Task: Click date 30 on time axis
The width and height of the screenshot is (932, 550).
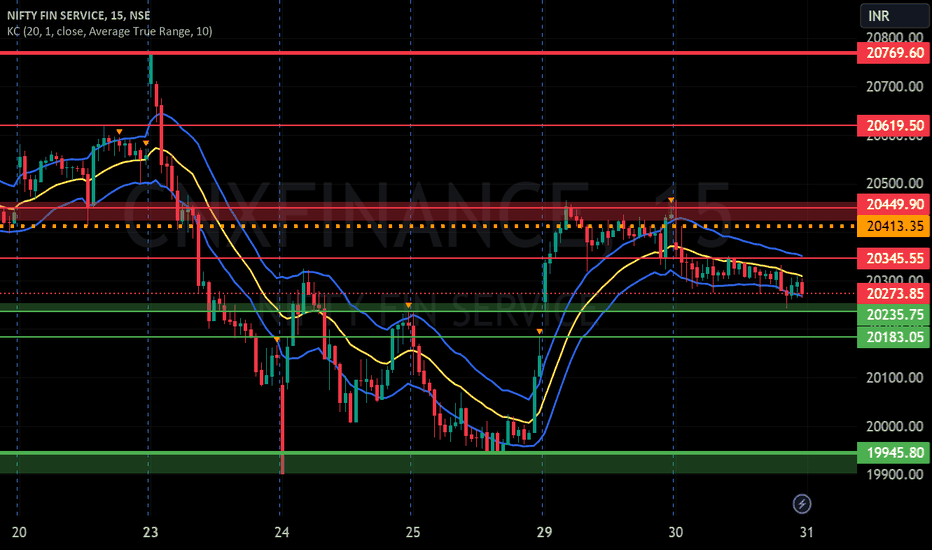Action: click(675, 532)
